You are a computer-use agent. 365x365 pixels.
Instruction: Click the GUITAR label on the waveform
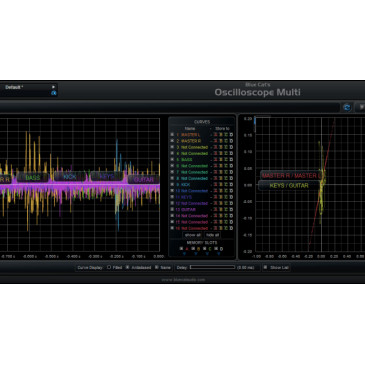coord(144,180)
